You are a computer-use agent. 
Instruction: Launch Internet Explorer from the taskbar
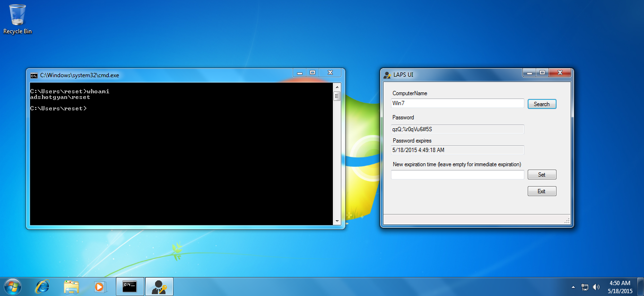(42, 287)
